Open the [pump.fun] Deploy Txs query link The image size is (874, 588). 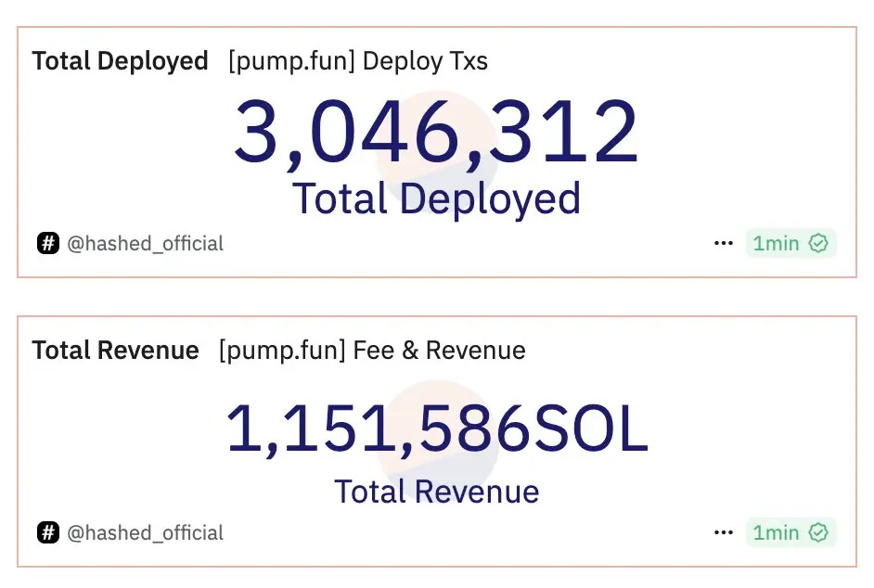(358, 61)
